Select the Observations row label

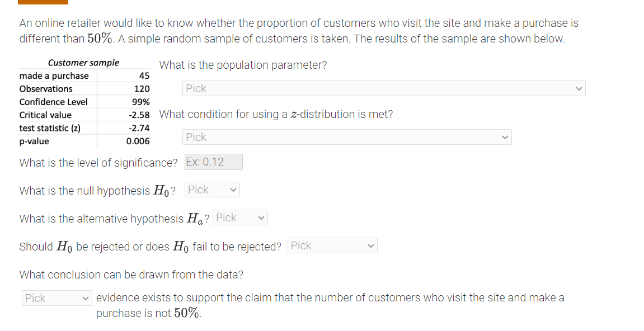[x=46, y=89]
